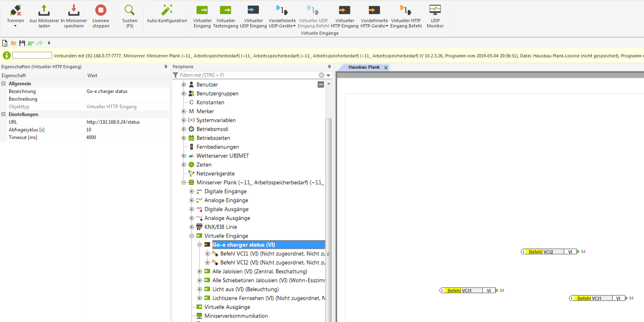Click the Befehl VCI2 block on canvas

tap(542, 252)
